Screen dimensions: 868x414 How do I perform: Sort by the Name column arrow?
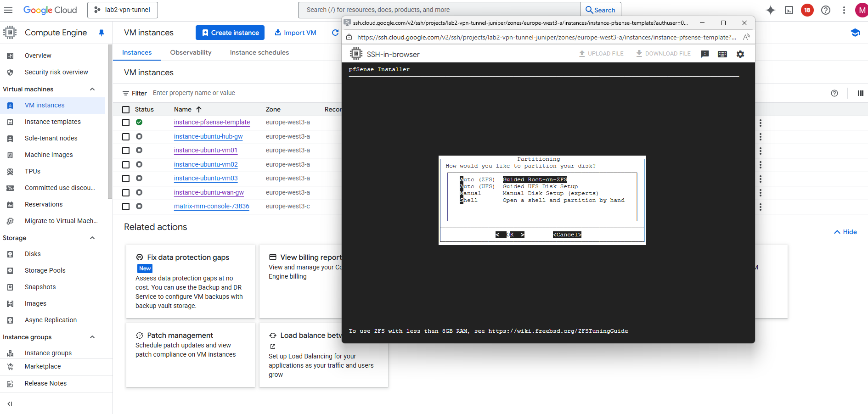[x=199, y=109]
